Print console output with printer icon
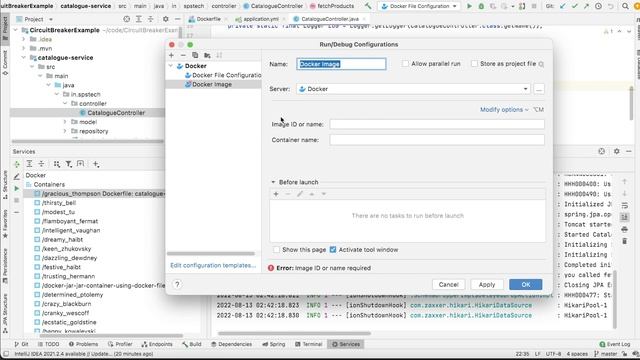The image size is (640, 360). click(x=624, y=229)
